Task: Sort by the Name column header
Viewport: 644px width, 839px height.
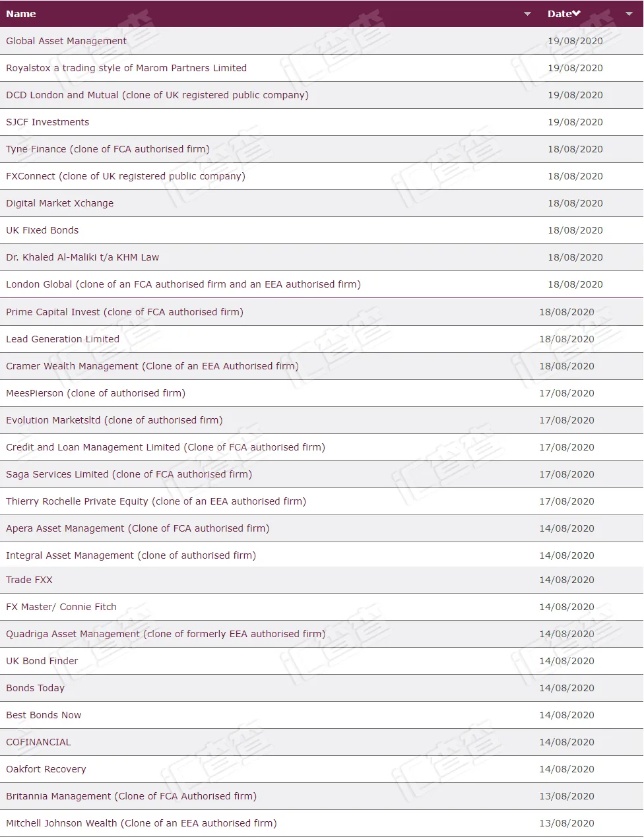Action: tap(21, 14)
